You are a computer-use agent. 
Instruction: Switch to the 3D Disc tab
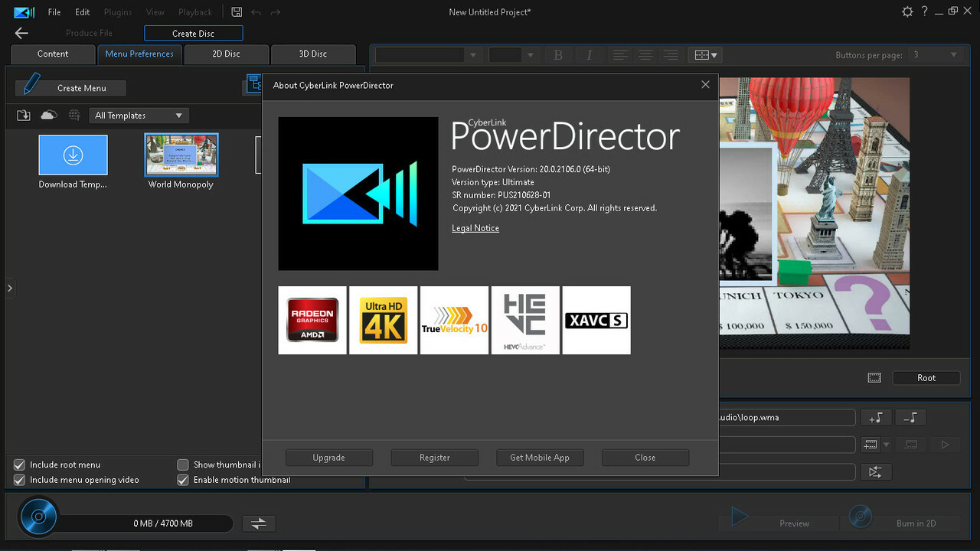[x=313, y=54]
